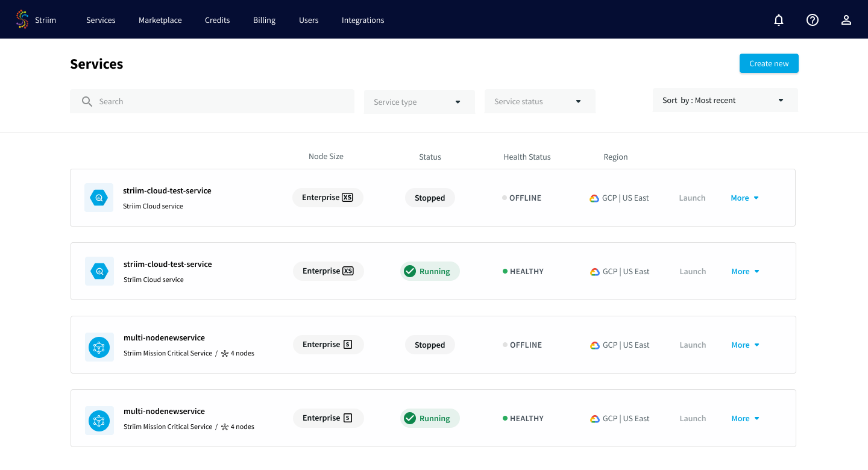Open More menu for stopped striim-cloud-test-service
868x470 pixels.
[x=745, y=198]
